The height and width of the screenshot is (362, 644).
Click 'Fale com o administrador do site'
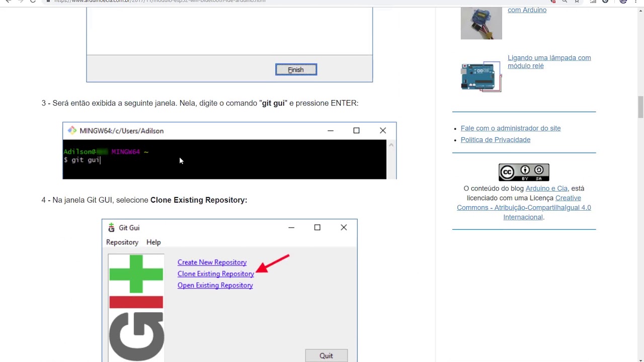tap(511, 128)
